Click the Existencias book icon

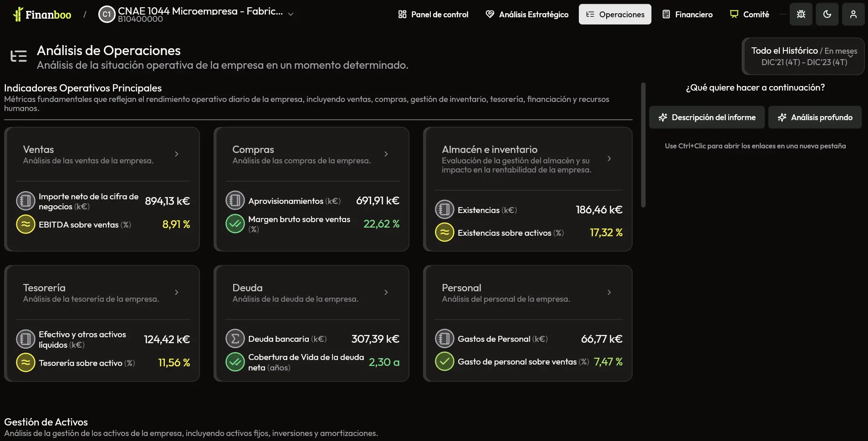coord(444,210)
